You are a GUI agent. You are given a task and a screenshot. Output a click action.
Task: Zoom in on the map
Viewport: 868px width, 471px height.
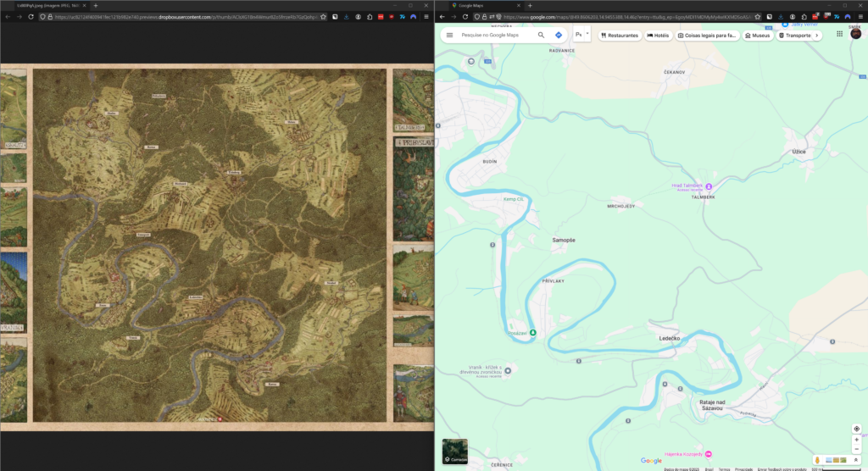856,441
